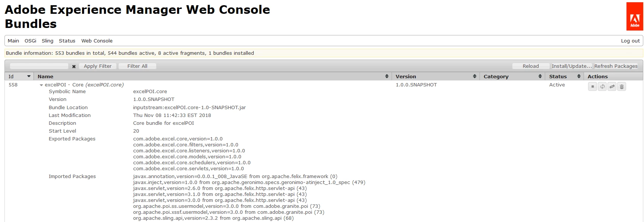Image resolution: width=644 pixels, height=222 pixels.
Task: Click the javax.annotation imported package line
Action: (x=235, y=177)
